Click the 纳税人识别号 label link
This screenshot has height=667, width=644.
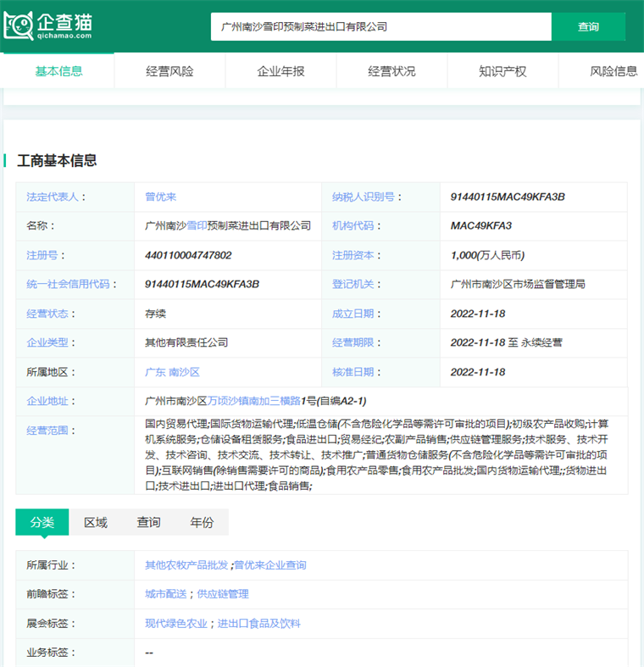[364, 197]
